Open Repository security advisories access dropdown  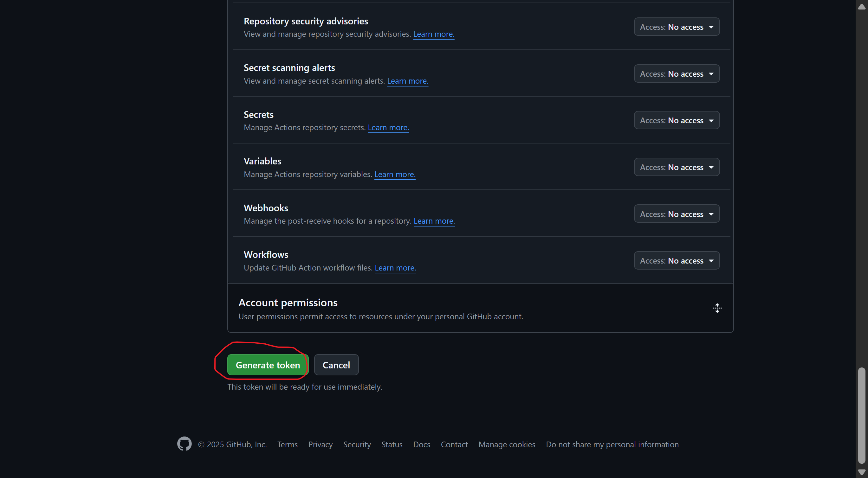click(677, 27)
